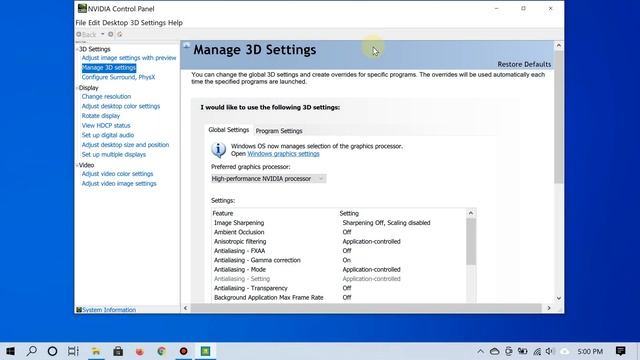Open File Explorer from the taskbar
The height and width of the screenshot is (360, 640).
click(96, 351)
